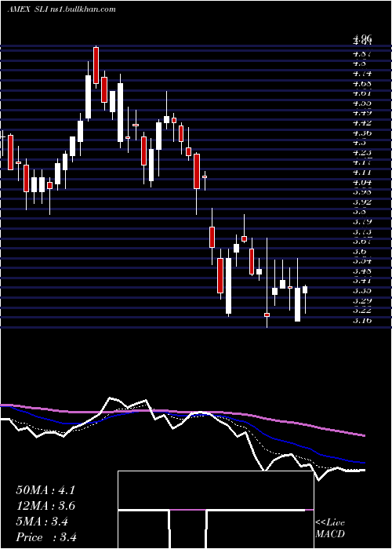This screenshot has height=549, width=392.
Task: Click the 3.22 price axis label
Action: click(x=361, y=311)
